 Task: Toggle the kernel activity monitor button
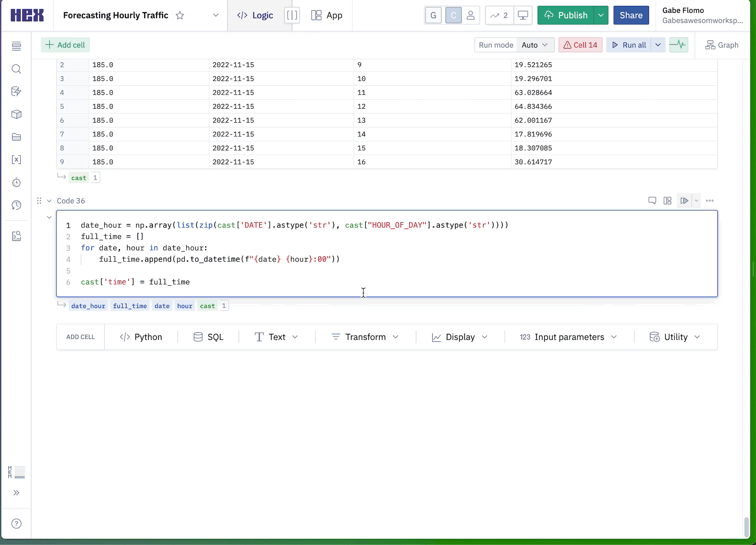(x=678, y=45)
